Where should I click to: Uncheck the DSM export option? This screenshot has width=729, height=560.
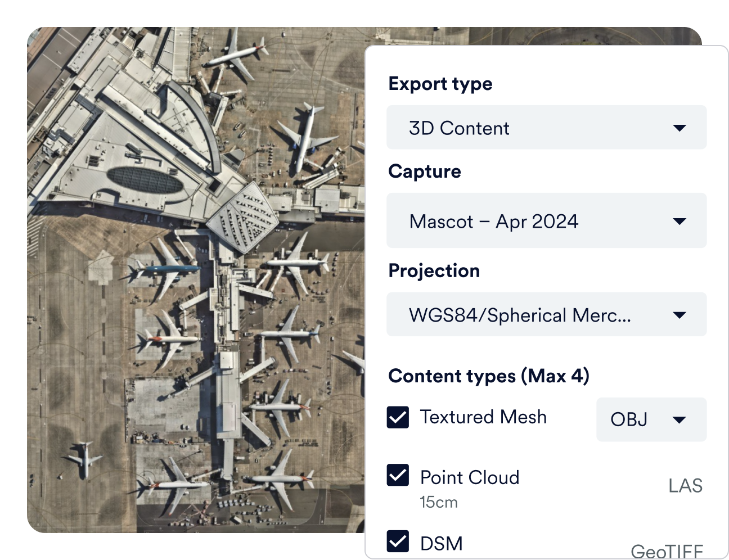(x=398, y=541)
